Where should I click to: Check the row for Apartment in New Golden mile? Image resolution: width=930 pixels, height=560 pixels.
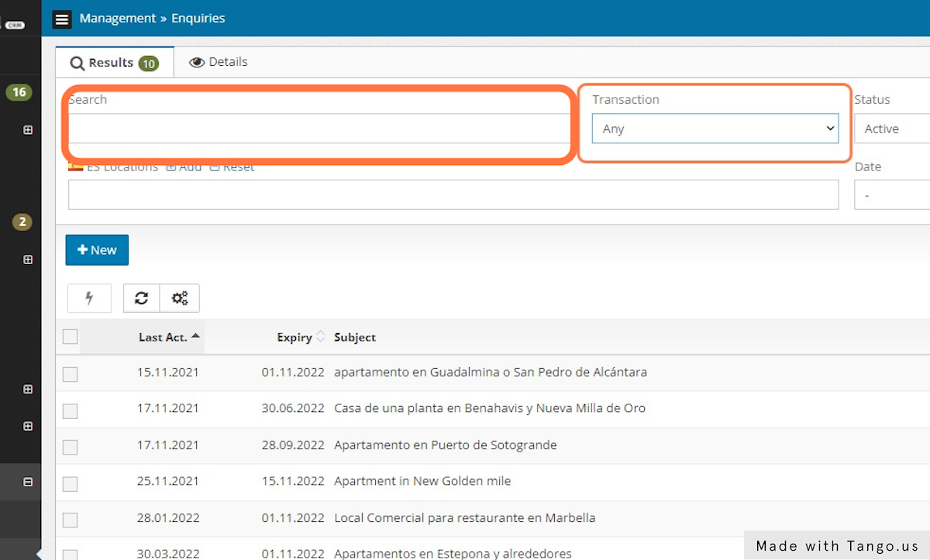[70, 482]
